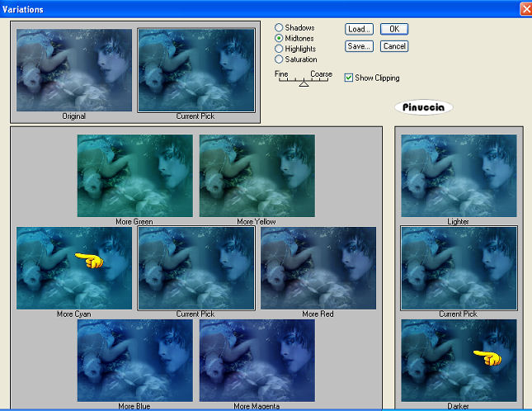Screen dimensions: 532x411
Task: Click the Cancel button
Action: [394, 46]
